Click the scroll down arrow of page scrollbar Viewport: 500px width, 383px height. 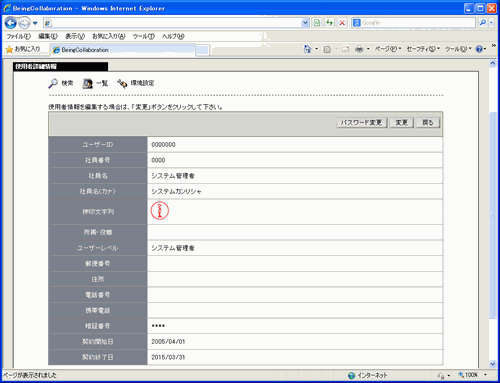tap(493, 364)
